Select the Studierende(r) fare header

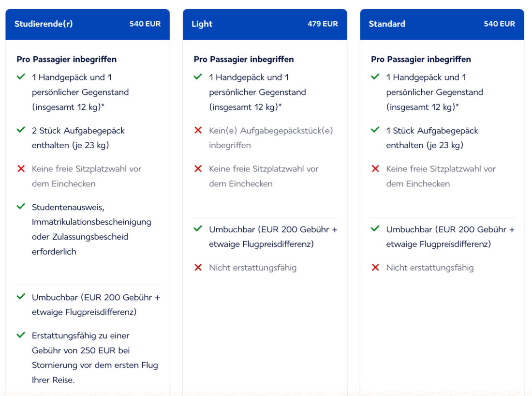(x=44, y=24)
